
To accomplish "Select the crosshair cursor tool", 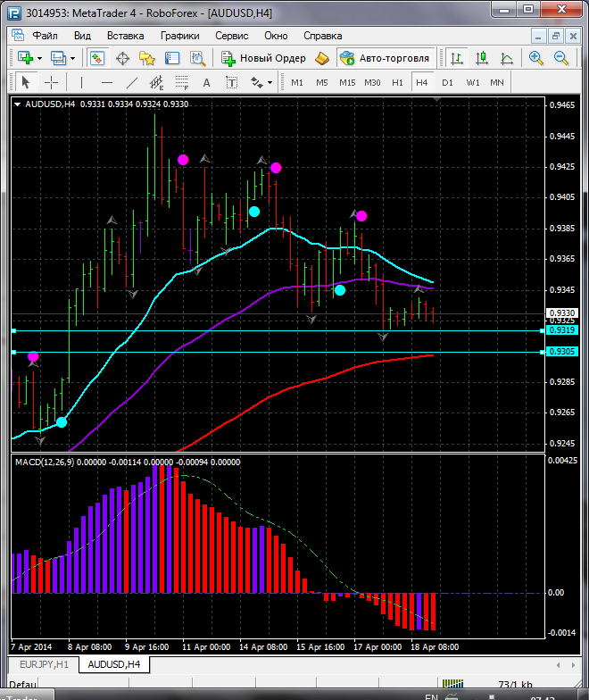I will [52, 82].
